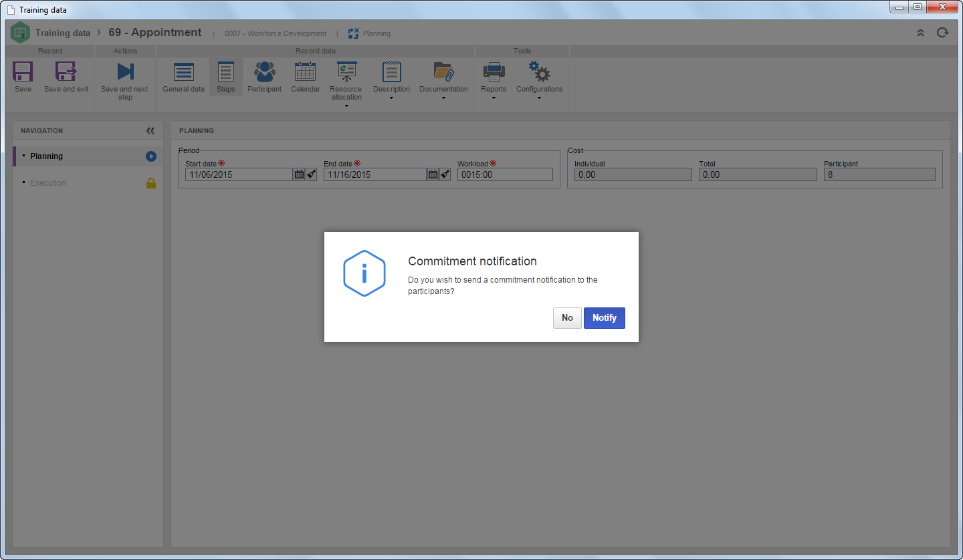The width and height of the screenshot is (963, 560).
Task: Click the Notify button
Action: pyautogui.click(x=605, y=318)
